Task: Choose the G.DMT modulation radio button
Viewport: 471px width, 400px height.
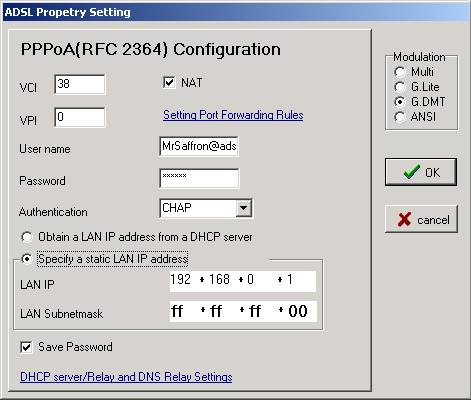Action: coord(399,102)
